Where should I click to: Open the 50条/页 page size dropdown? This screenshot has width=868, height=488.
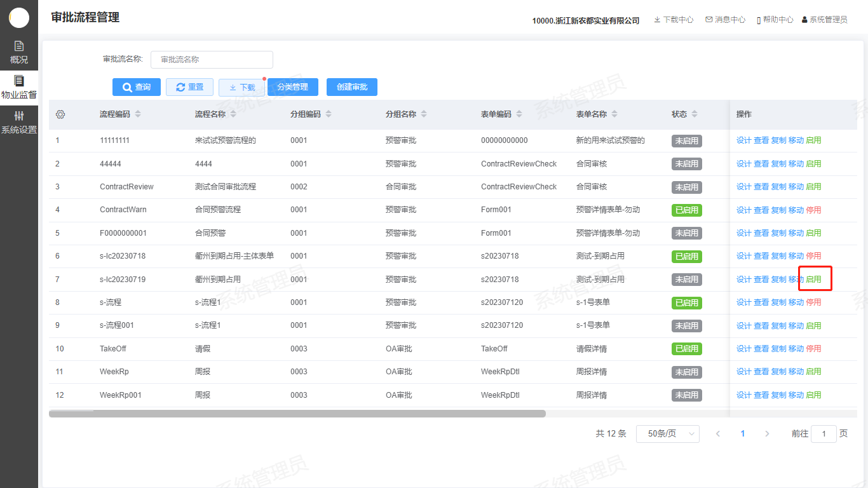coord(667,434)
